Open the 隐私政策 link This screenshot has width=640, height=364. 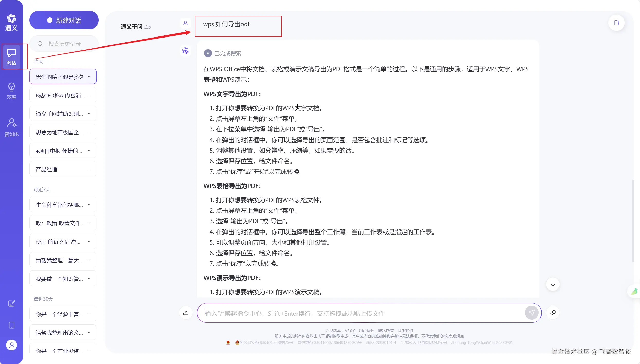tap(386, 331)
